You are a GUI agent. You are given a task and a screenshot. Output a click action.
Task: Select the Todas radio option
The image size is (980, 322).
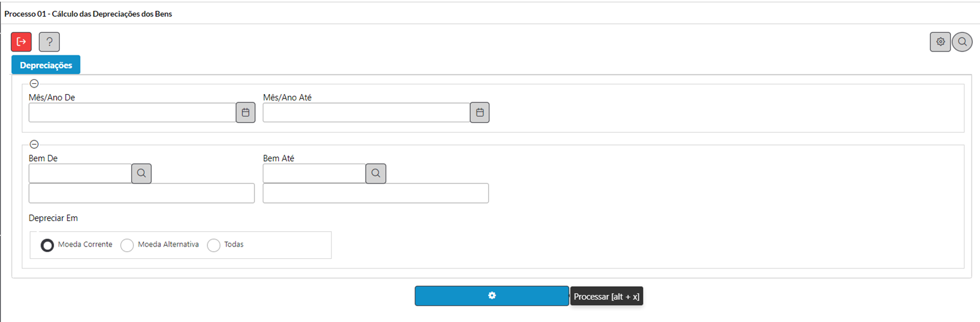(214, 245)
